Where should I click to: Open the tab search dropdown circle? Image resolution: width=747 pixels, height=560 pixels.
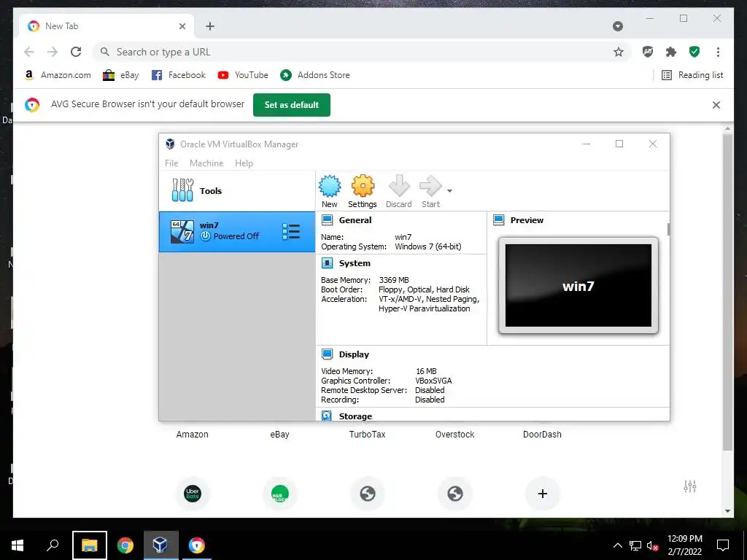pyautogui.click(x=618, y=26)
